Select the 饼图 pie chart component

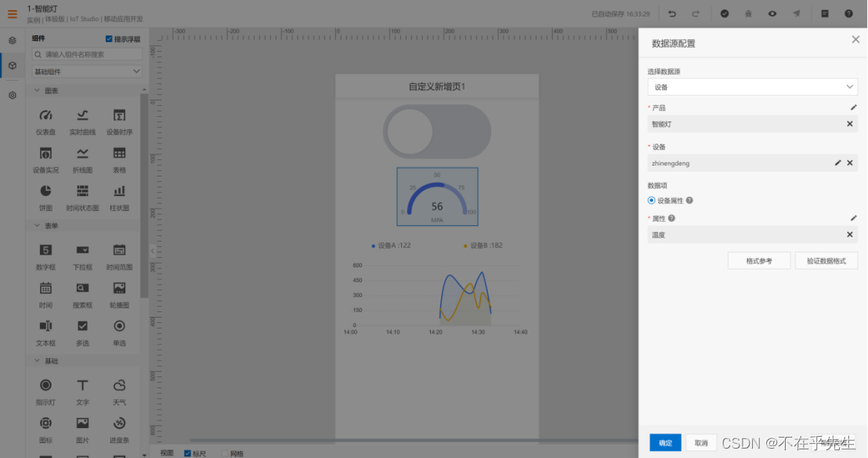[x=45, y=198]
